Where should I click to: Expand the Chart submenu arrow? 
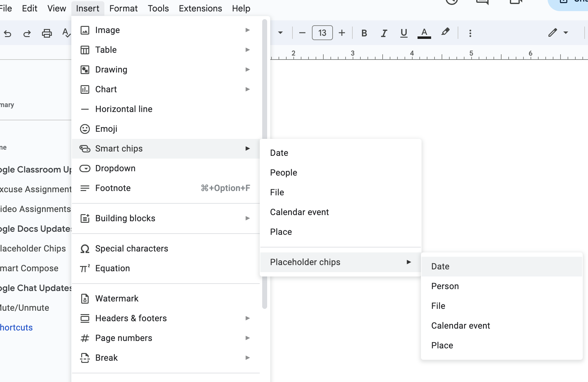[247, 89]
